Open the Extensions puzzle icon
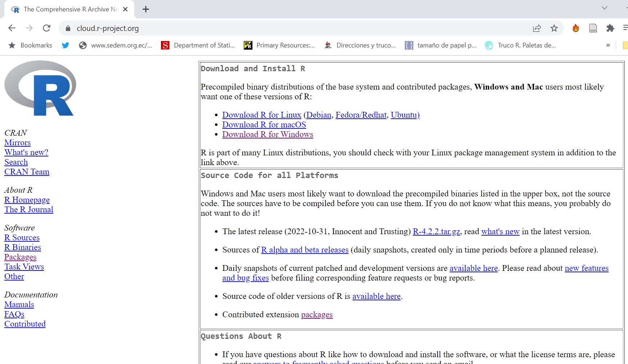 [x=610, y=28]
